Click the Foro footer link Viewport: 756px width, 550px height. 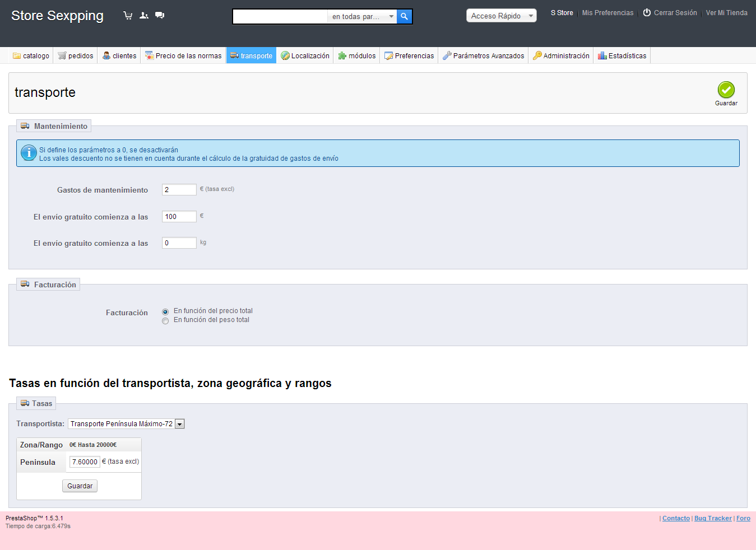coord(743,518)
